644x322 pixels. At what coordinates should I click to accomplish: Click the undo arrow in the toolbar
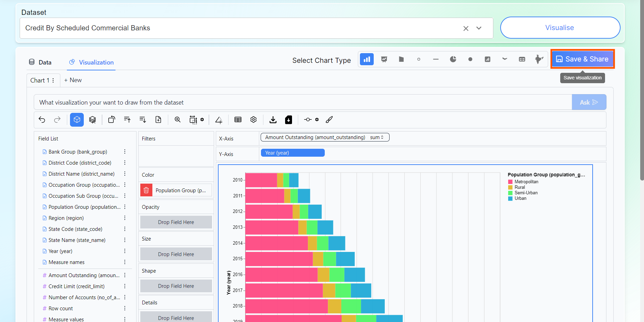(42, 120)
